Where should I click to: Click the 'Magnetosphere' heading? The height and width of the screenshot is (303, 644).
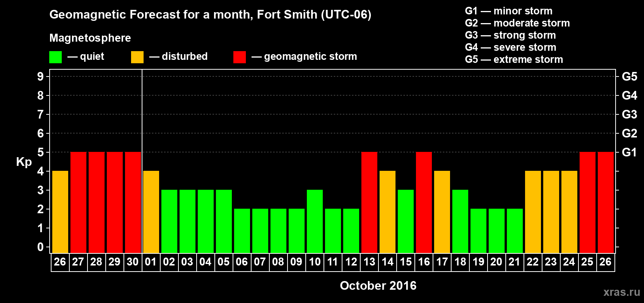[x=90, y=38]
